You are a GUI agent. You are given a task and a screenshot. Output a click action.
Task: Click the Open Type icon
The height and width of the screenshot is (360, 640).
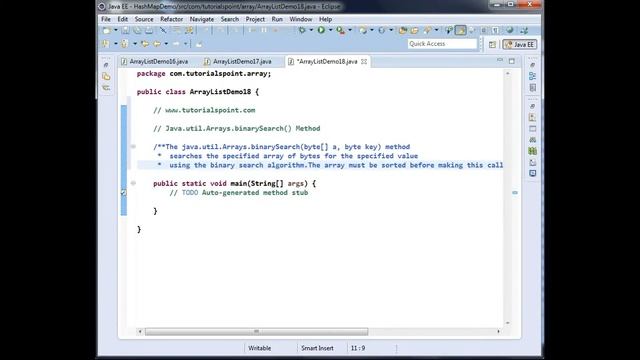pos(403,30)
